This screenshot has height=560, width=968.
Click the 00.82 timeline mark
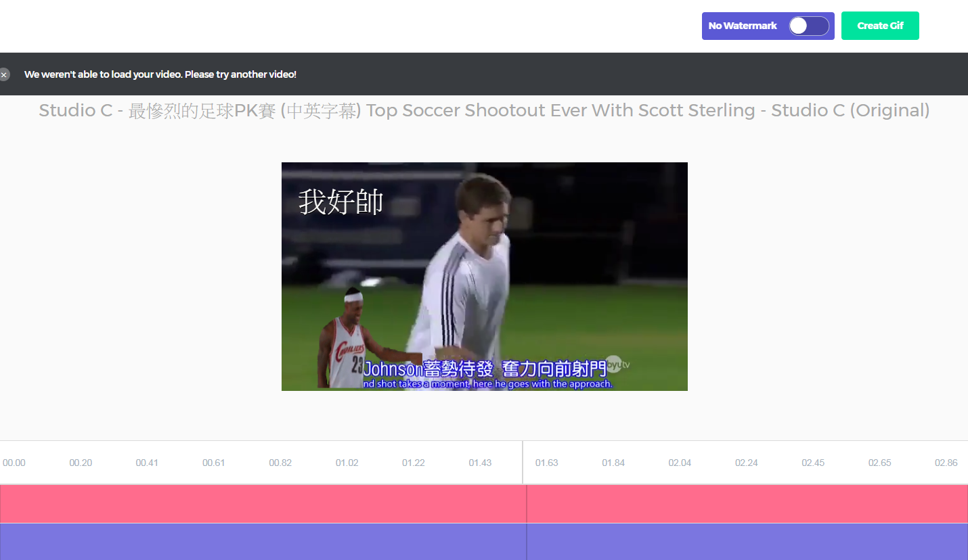tap(280, 463)
